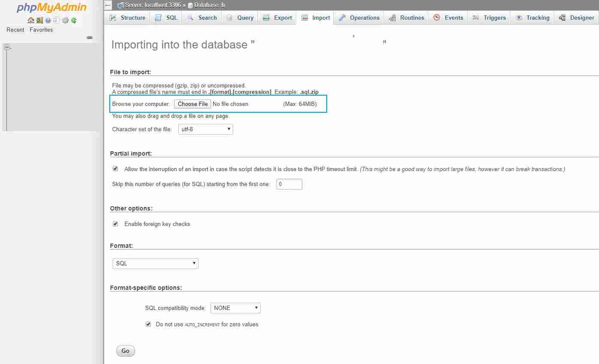Open the Format SQL dropdown
Image resolution: width=599 pixels, height=364 pixels.
[x=156, y=263]
